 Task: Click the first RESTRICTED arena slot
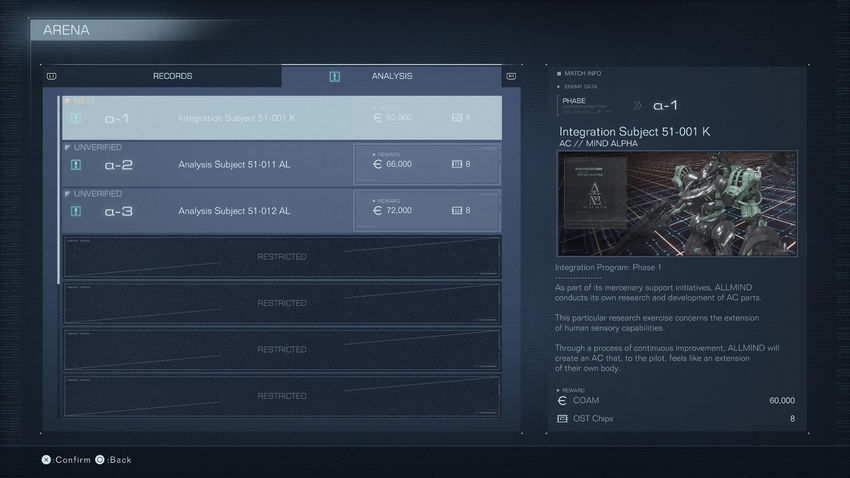(281, 257)
